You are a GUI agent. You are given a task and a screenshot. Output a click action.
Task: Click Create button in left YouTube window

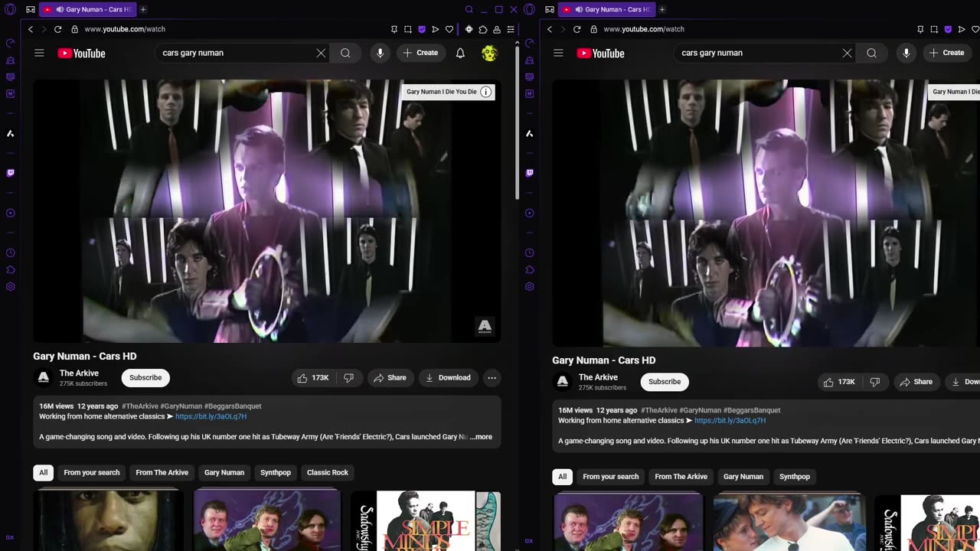coord(421,53)
